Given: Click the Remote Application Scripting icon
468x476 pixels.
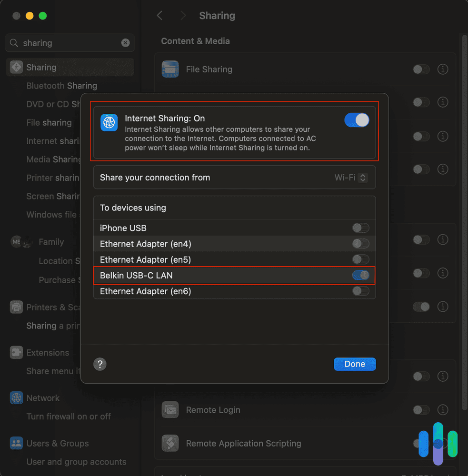Looking at the screenshot, I should coord(170,443).
